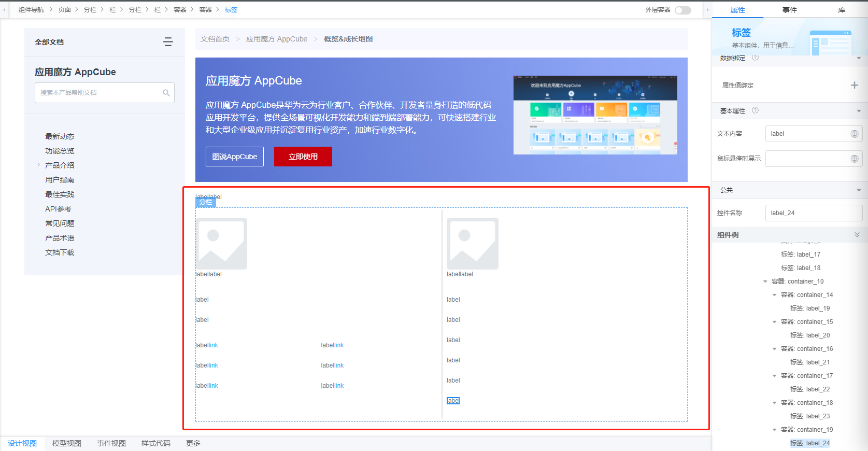Click the search magnifier icon in sidebar
Viewport: 868px width, 451px height.
click(x=166, y=93)
